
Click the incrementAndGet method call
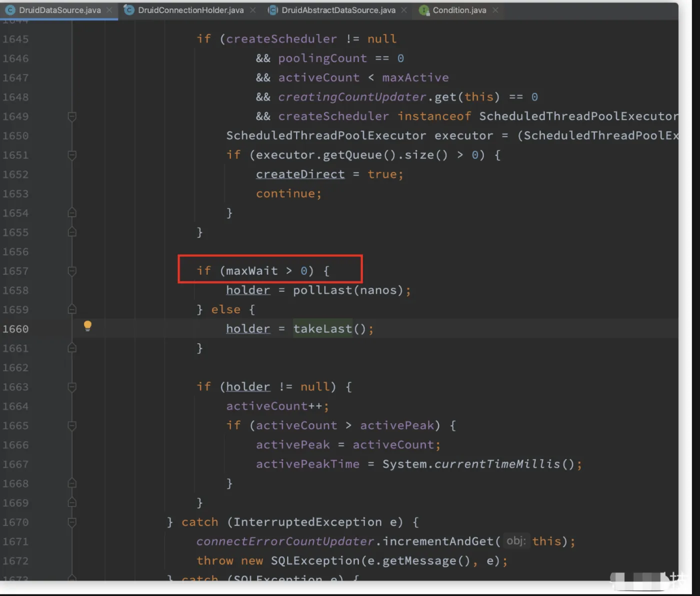[x=438, y=542]
